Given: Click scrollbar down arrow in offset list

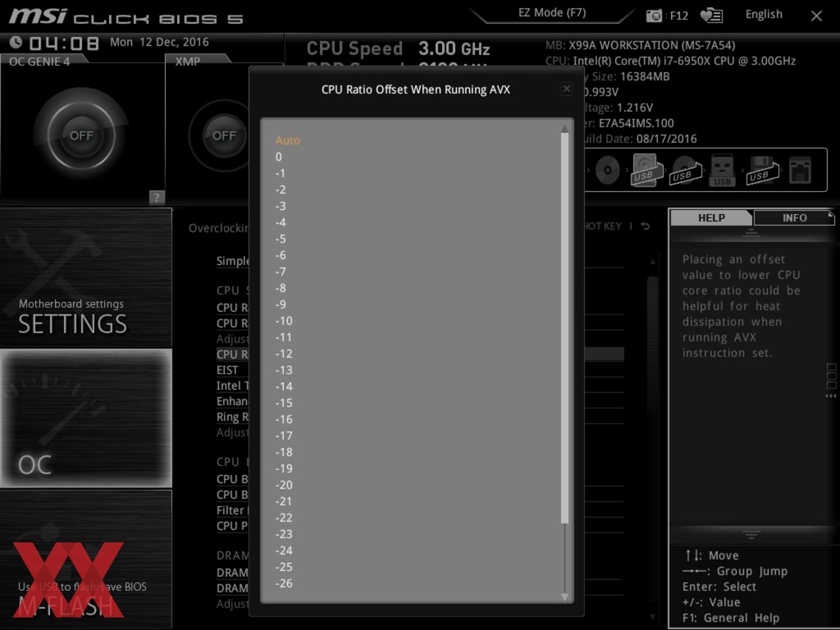Looking at the screenshot, I should (x=565, y=597).
